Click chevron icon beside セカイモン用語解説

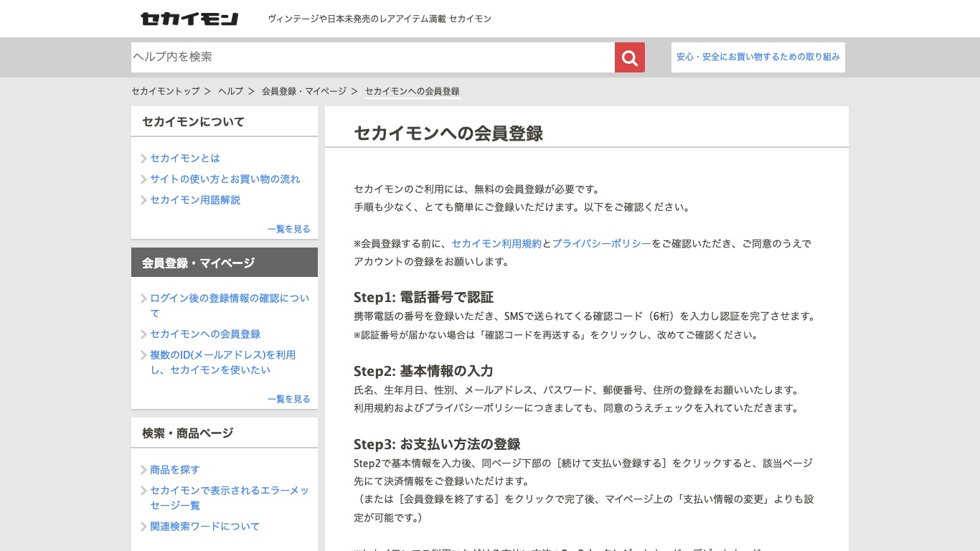143,200
